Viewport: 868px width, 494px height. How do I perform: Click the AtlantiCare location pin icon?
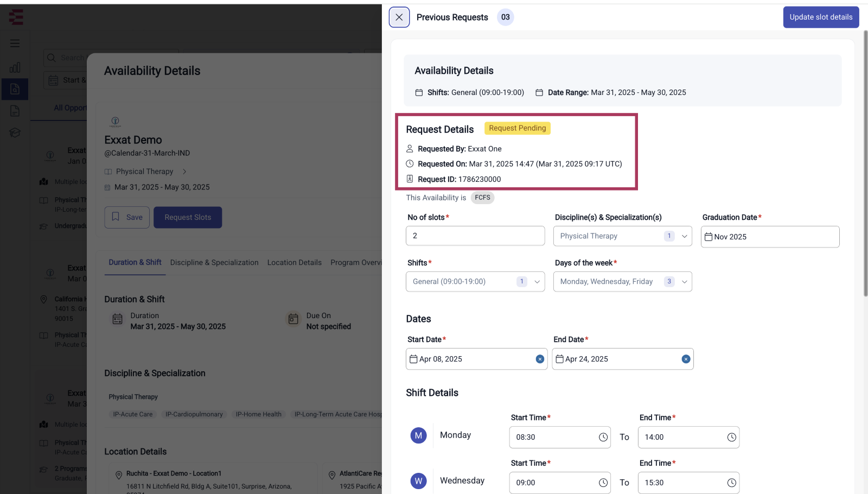pos(332,475)
